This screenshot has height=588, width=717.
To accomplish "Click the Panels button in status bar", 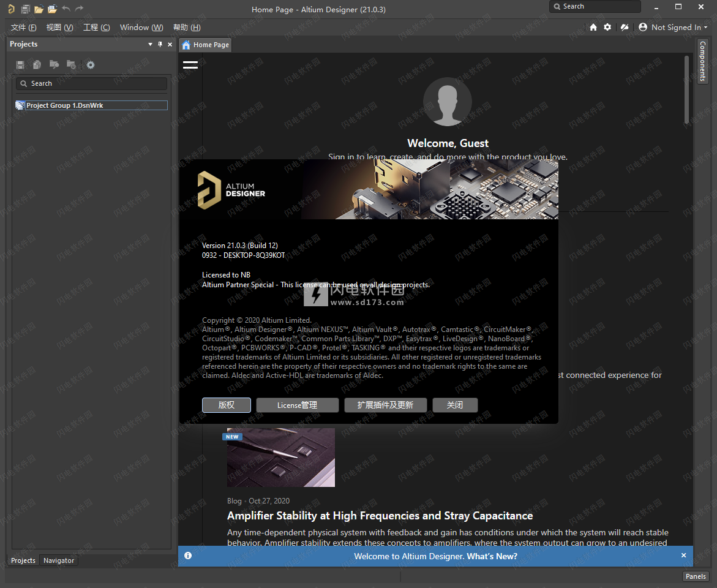I will point(696,576).
